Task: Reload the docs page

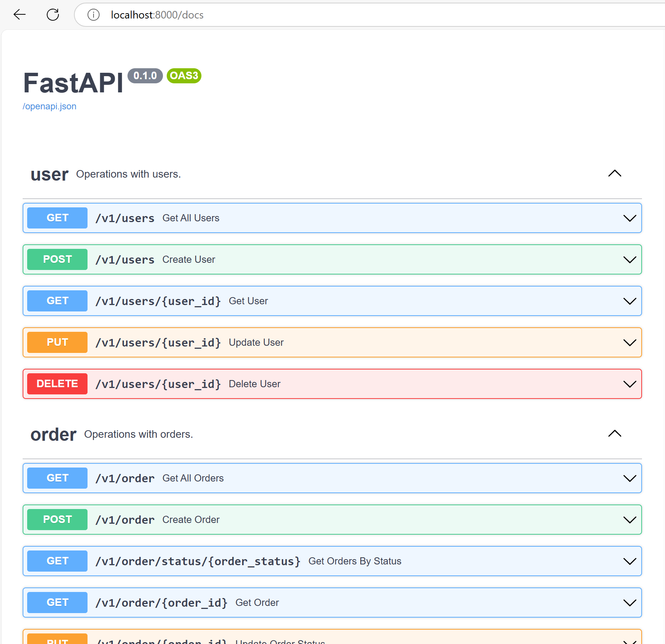Action: coord(53,15)
